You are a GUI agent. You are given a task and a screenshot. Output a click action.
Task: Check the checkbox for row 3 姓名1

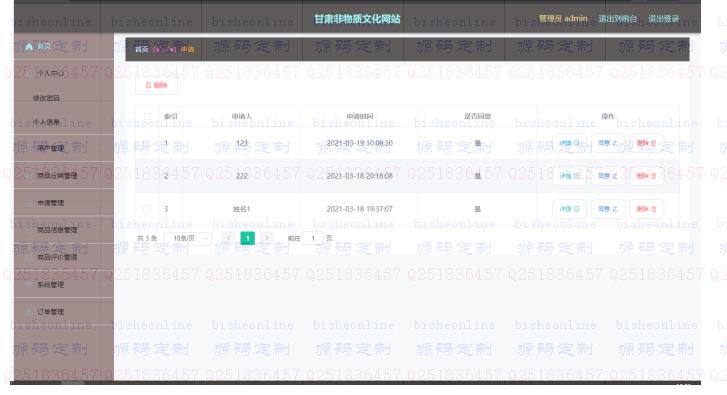(x=147, y=209)
